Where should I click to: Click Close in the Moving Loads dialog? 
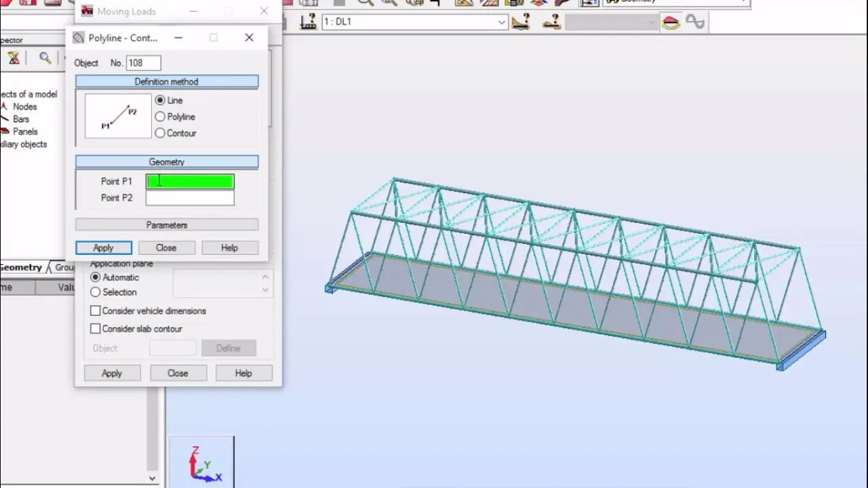(x=178, y=373)
